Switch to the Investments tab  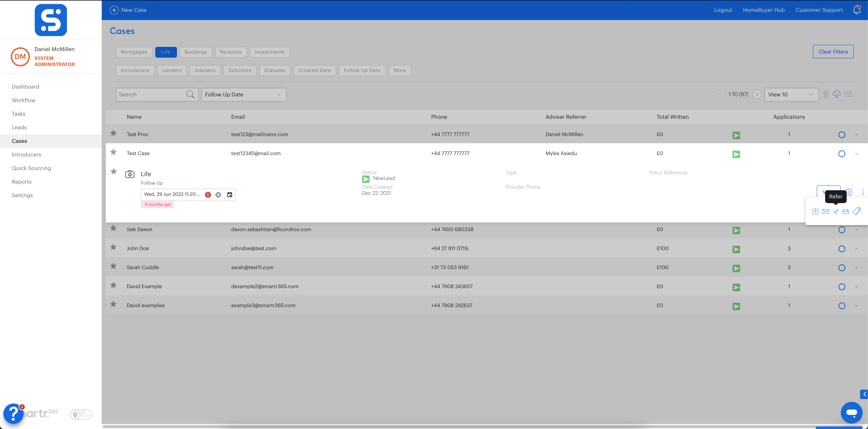coord(270,52)
